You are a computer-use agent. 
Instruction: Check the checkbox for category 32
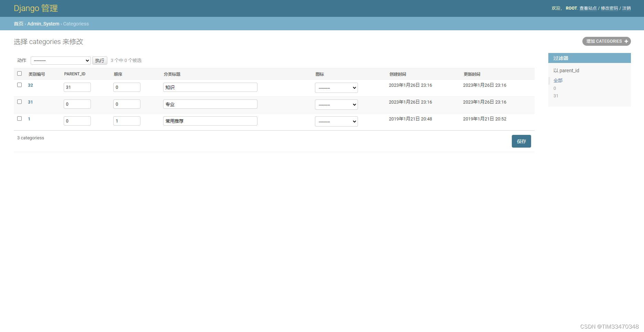click(x=19, y=85)
